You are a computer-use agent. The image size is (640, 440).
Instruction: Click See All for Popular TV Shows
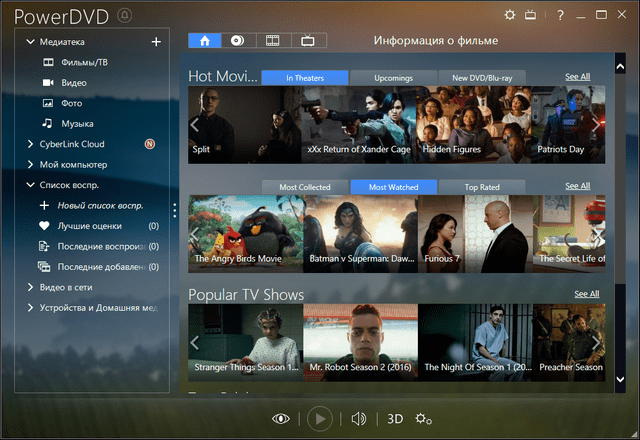587,294
